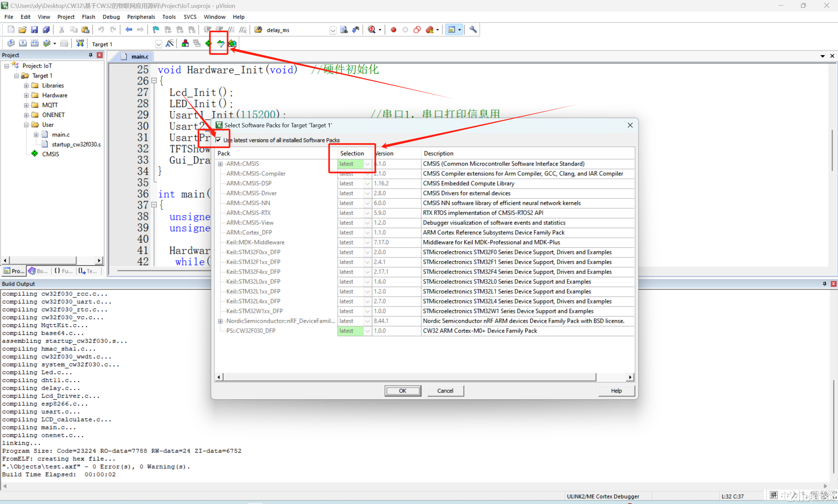Click the Disable all breakpoints icon
The image size is (838, 504).
coord(417,30)
